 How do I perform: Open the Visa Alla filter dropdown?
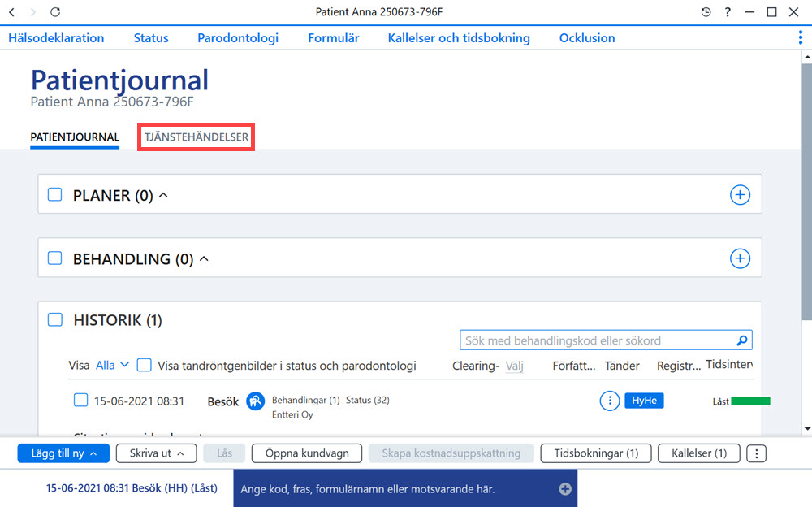pyautogui.click(x=112, y=365)
